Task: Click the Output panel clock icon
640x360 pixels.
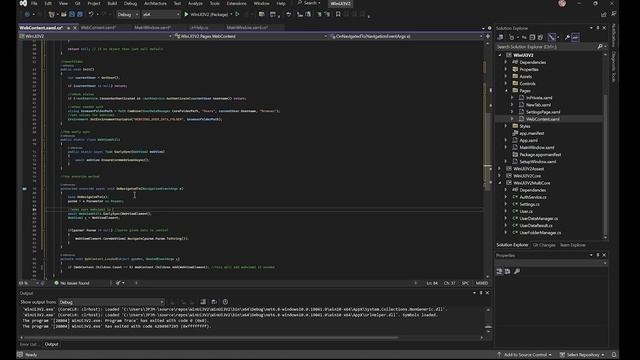Action: point(225,302)
